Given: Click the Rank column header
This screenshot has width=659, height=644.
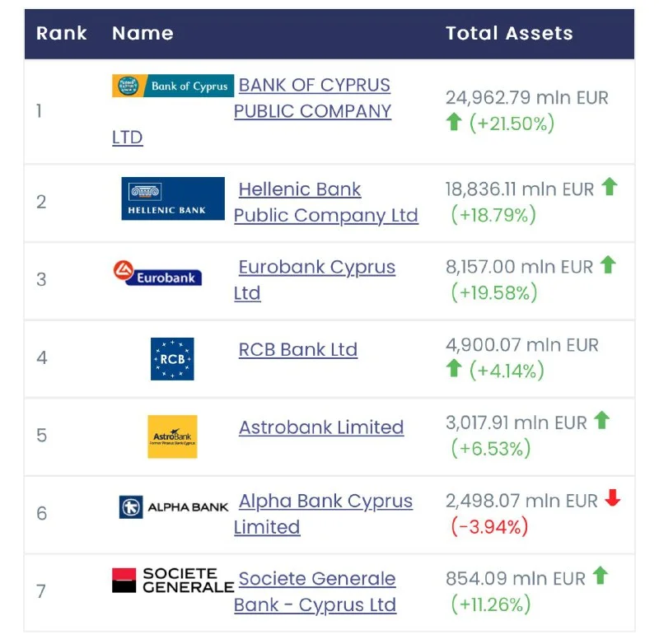Looking at the screenshot, I should pos(62,34).
